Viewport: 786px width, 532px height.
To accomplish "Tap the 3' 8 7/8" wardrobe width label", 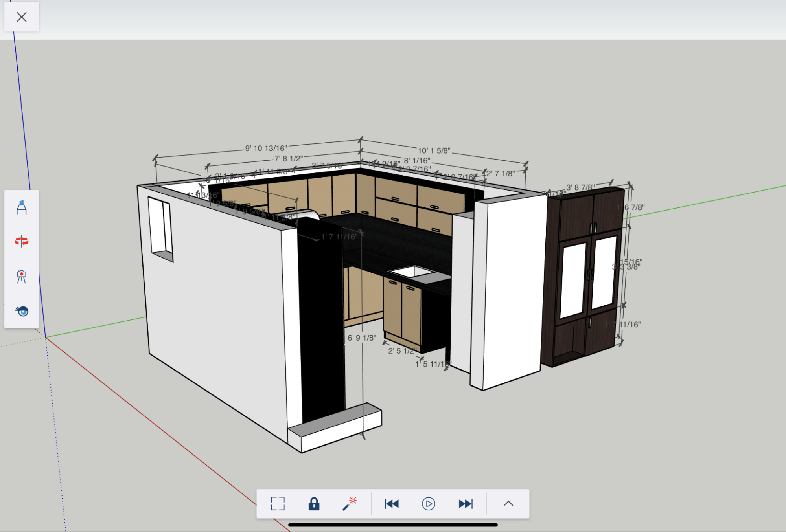I will pos(580,187).
